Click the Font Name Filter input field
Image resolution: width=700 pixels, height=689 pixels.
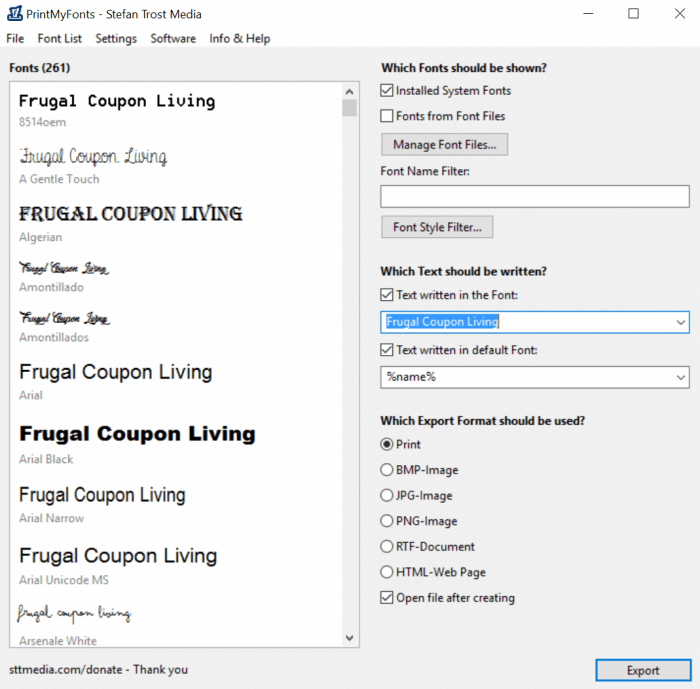[x=535, y=196]
